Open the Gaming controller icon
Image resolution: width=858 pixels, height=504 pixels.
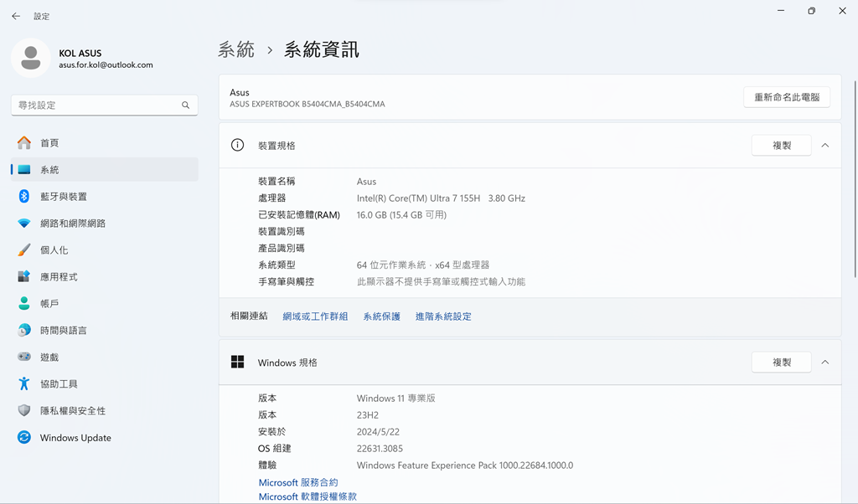pos(24,357)
